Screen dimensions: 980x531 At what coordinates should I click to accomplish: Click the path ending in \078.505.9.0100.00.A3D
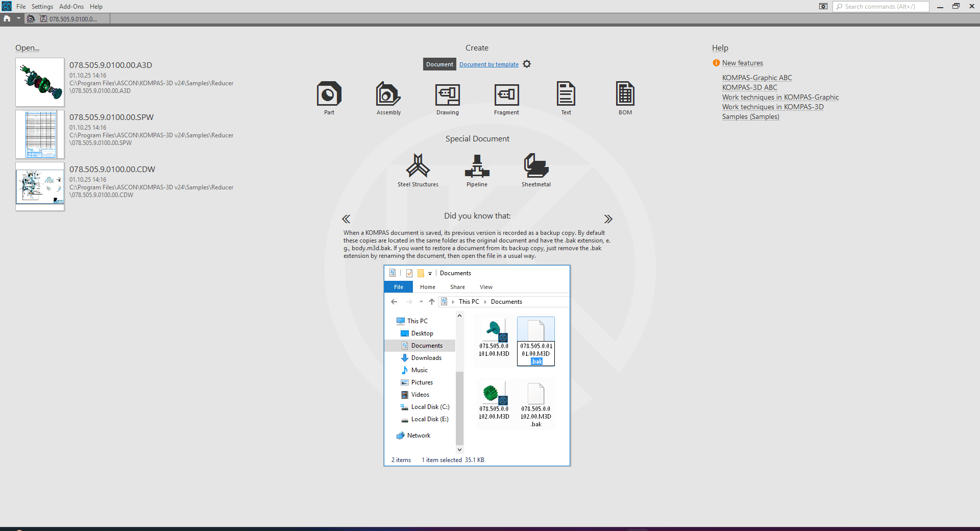[x=151, y=87]
